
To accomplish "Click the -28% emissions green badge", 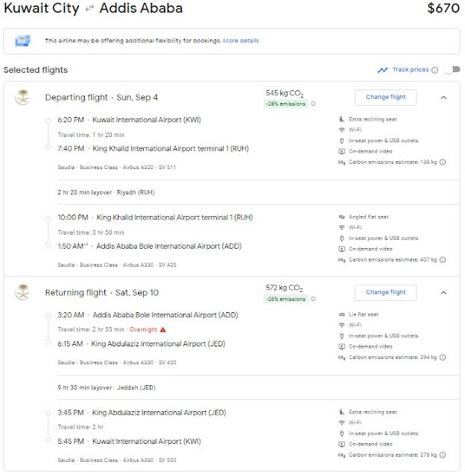I will coord(286,104).
